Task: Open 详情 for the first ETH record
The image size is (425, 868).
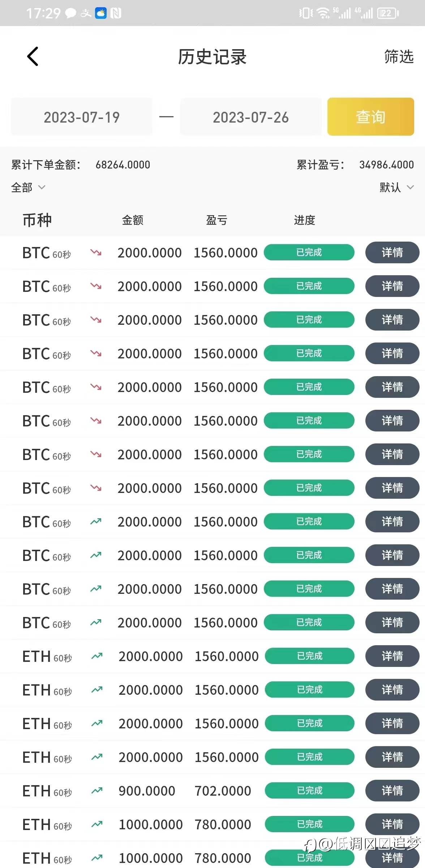Action: pyautogui.click(x=392, y=656)
